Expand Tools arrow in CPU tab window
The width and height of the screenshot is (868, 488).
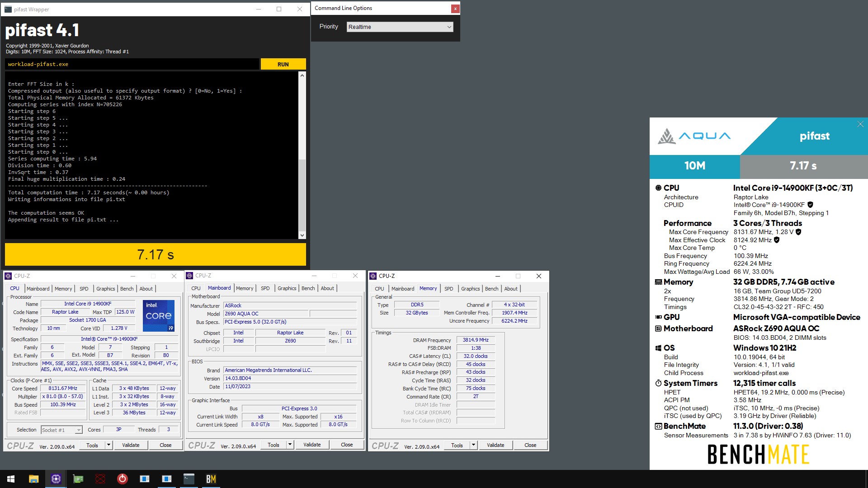[108, 445]
